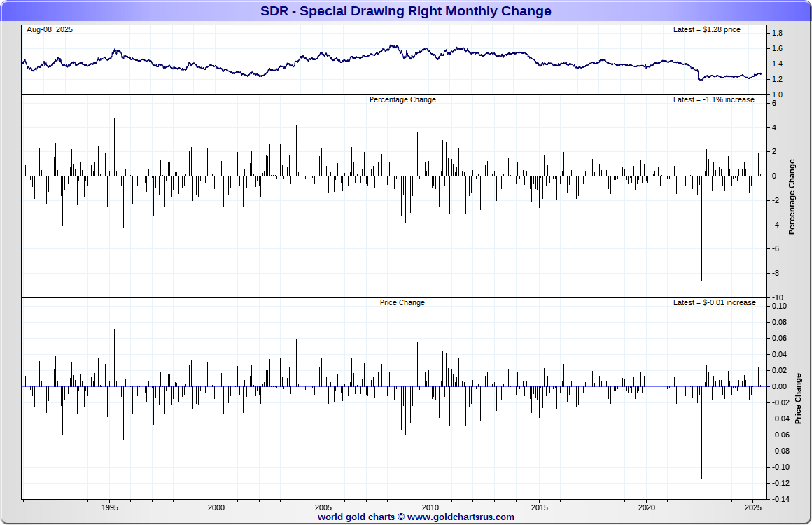Viewport: 812px width, 525px height.
Task: Click the 0.08 tick on price change axis
Action: click(x=779, y=323)
